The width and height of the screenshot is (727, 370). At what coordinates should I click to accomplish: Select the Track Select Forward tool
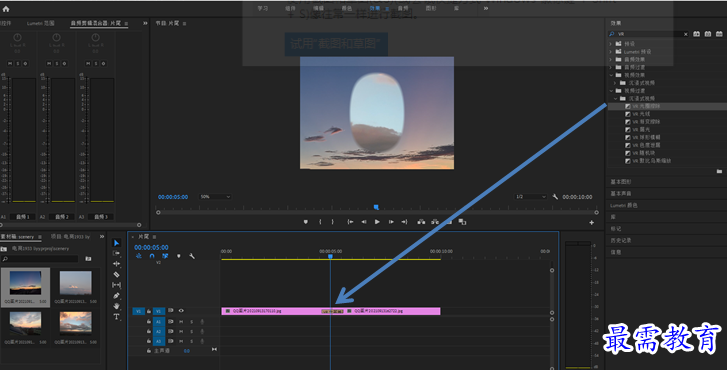[x=116, y=253]
